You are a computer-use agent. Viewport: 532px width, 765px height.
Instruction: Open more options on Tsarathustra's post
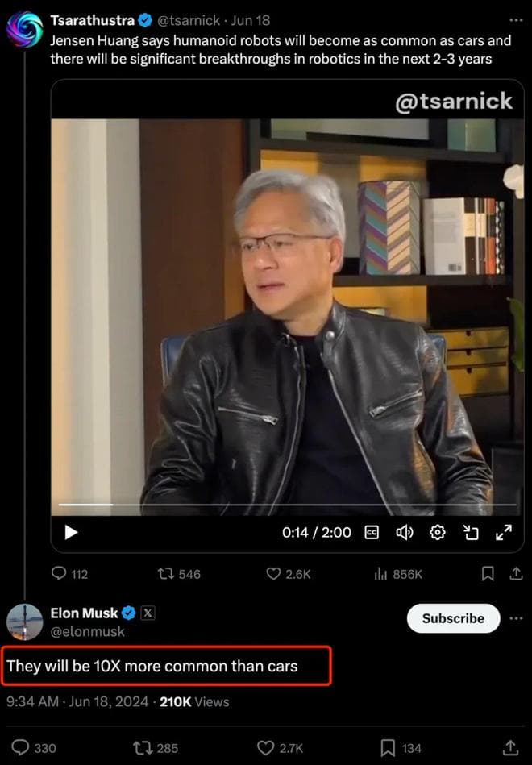coord(516,20)
